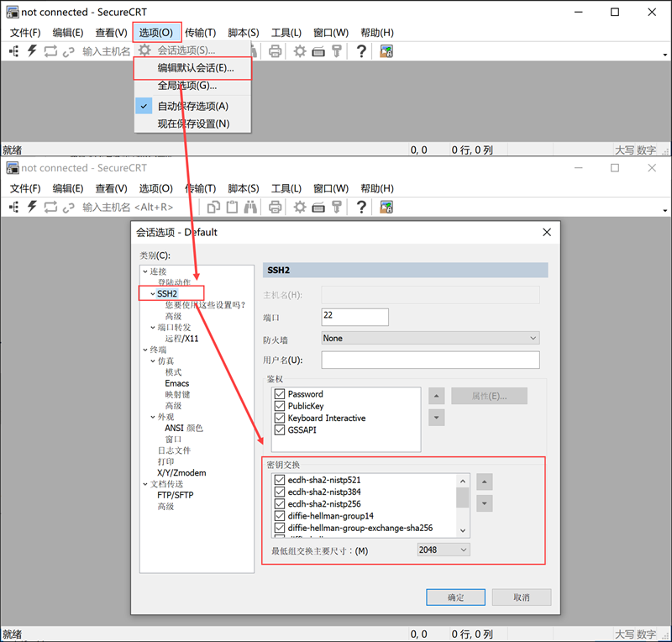Click the 确定 (OK) button in dialog

coord(455,597)
